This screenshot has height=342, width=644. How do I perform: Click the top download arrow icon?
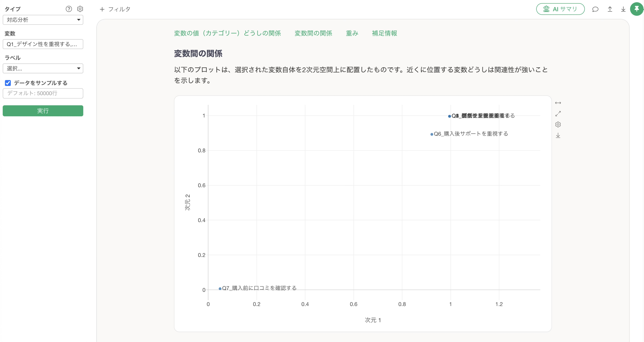(623, 9)
